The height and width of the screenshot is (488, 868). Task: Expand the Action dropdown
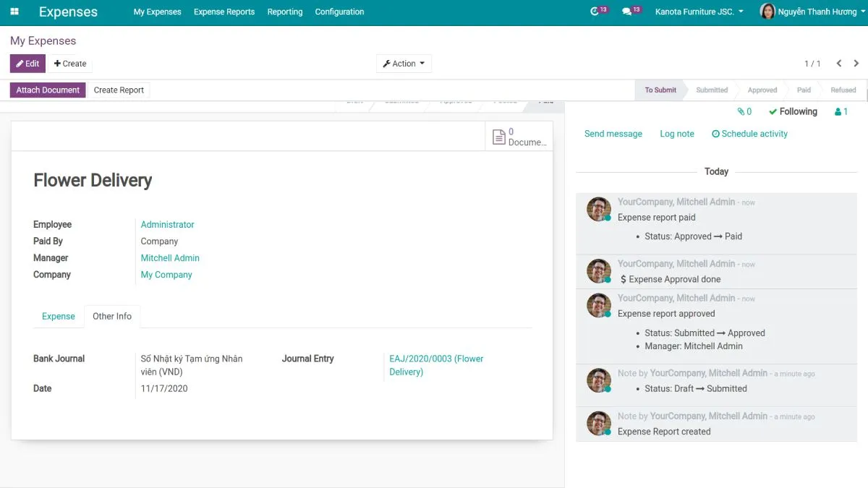[x=404, y=64]
